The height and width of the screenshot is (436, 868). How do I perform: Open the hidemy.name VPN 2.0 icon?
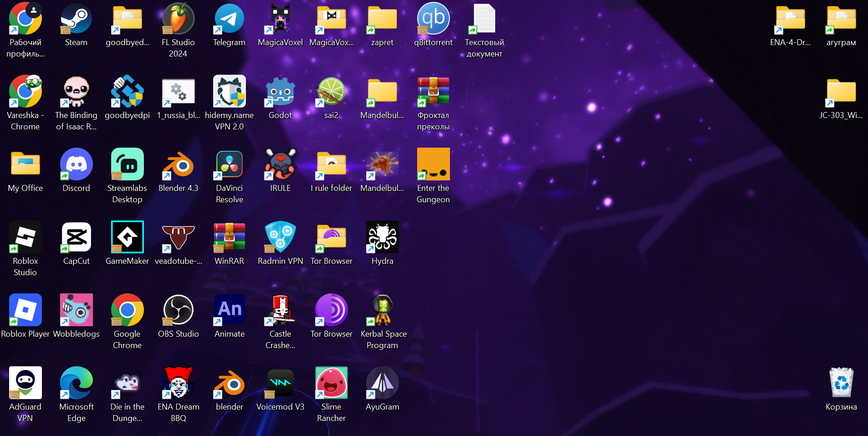coord(229,92)
